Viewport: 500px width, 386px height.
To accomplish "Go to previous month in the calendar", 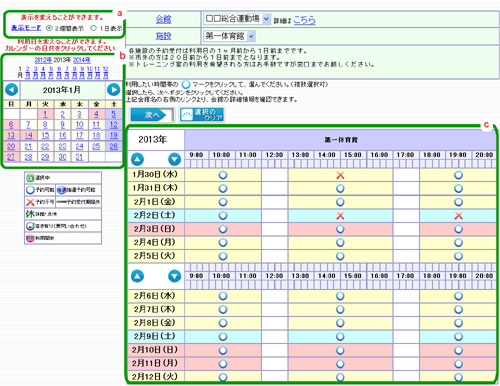I will (x=12, y=90).
